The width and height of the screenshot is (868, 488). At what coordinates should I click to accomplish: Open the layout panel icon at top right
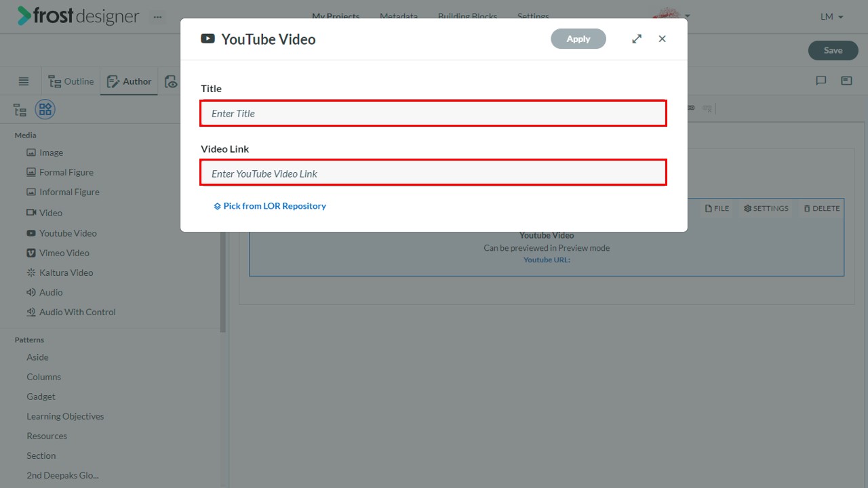click(x=846, y=81)
